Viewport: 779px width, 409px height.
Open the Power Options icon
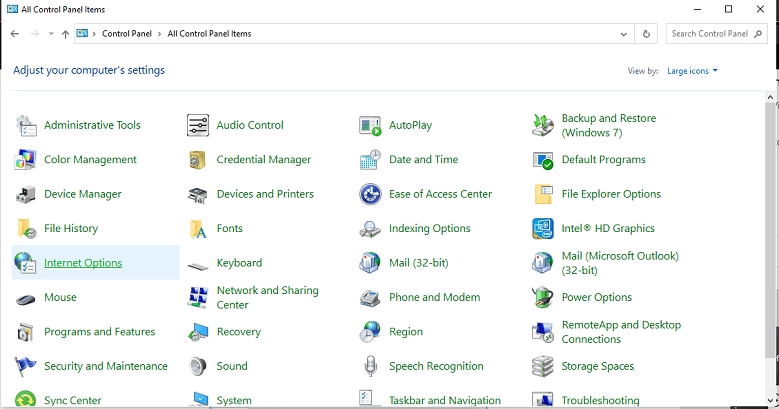coord(543,297)
